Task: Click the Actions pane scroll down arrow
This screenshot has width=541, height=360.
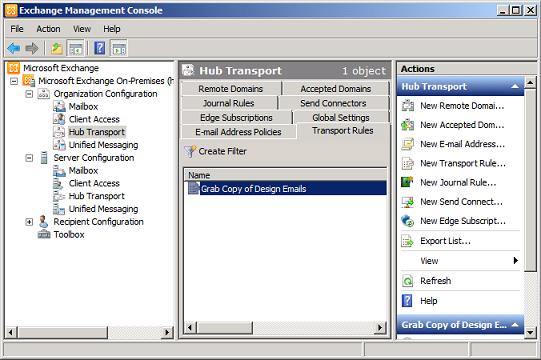Action: click(530, 332)
